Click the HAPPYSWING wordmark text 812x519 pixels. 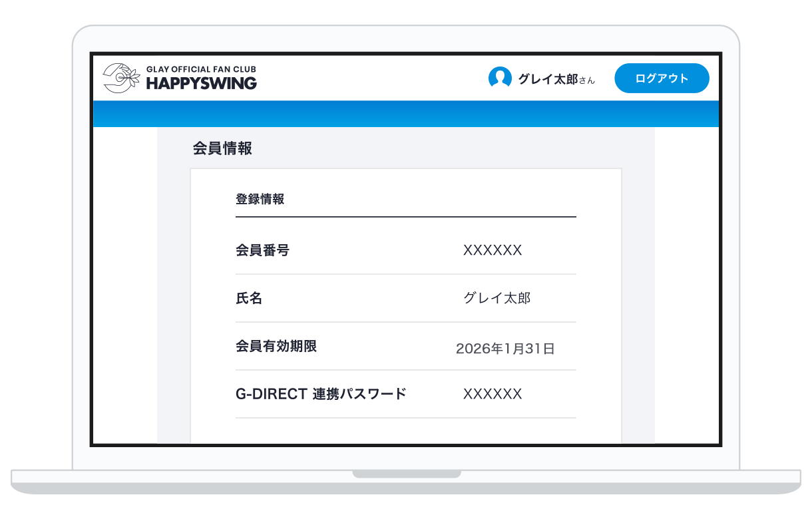(x=201, y=84)
